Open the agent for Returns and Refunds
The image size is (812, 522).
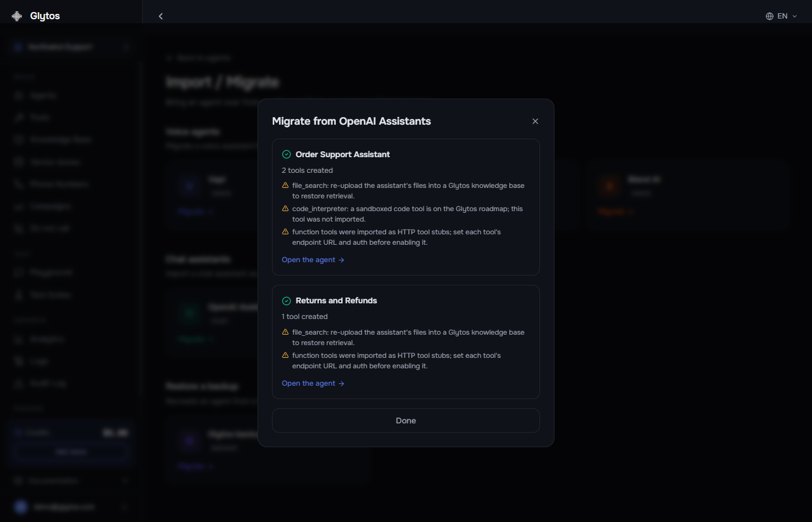pyautogui.click(x=313, y=383)
